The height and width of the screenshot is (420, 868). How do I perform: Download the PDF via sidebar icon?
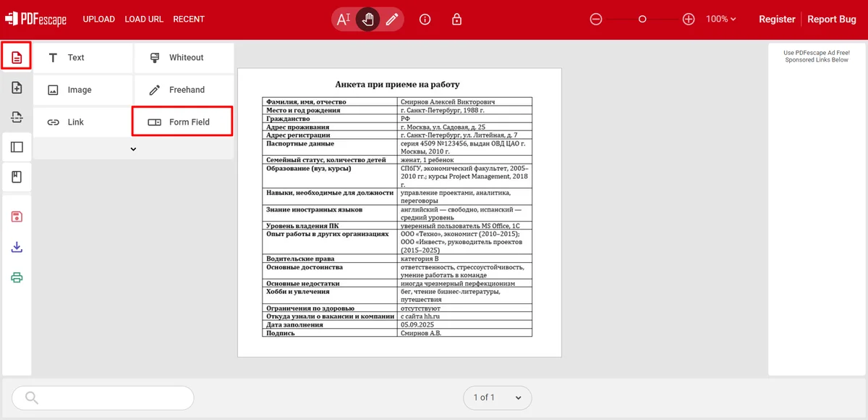point(17,247)
